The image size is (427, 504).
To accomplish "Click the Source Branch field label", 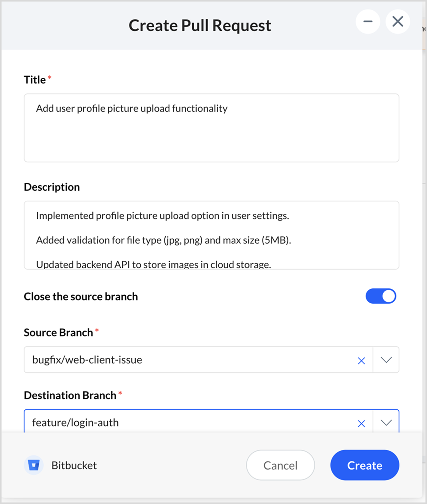I will [x=58, y=332].
